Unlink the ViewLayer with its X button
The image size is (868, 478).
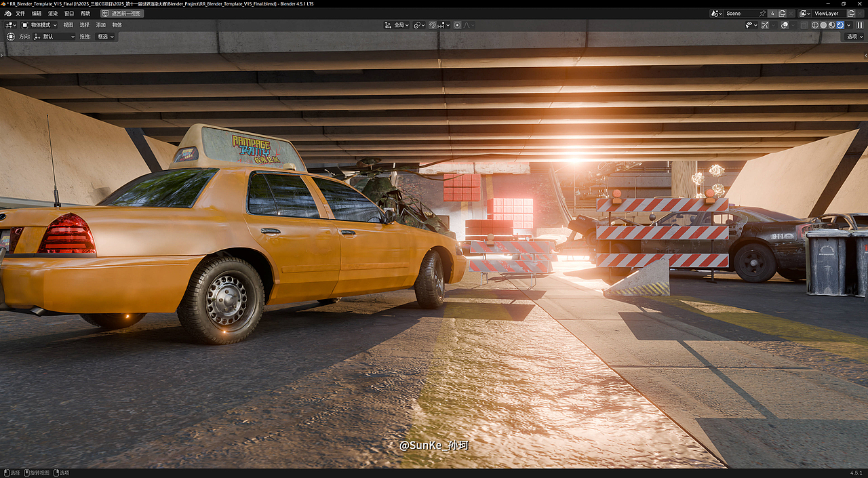point(860,13)
